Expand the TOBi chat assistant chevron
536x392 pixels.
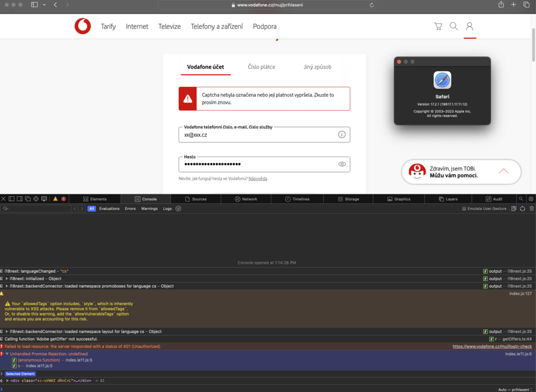(x=503, y=171)
